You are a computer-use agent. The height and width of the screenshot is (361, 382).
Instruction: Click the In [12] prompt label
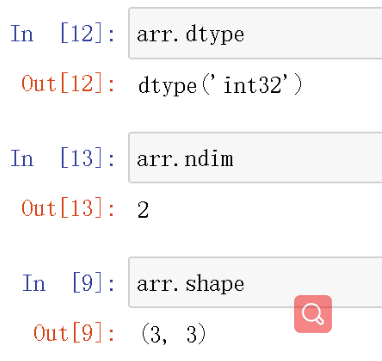point(63,34)
